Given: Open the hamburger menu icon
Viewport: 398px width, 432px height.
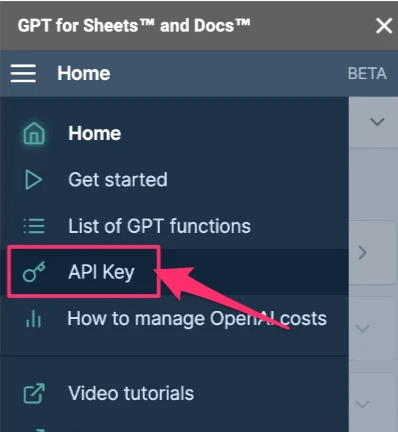Looking at the screenshot, I should tap(23, 73).
